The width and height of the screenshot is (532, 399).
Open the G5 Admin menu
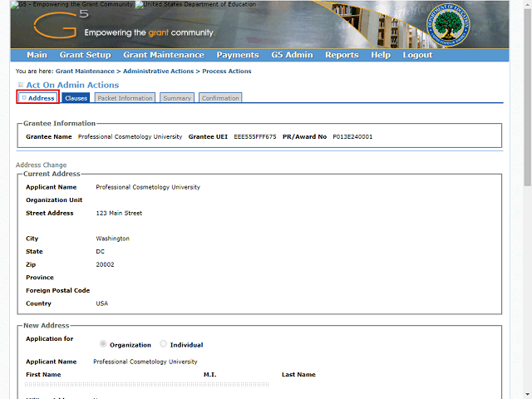(292, 55)
